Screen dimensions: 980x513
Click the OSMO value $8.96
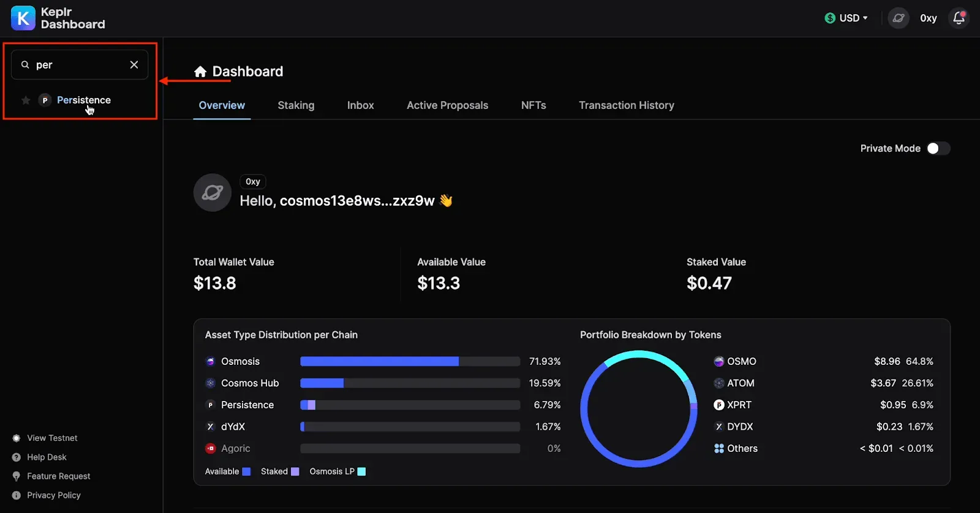click(x=887, y=362)
